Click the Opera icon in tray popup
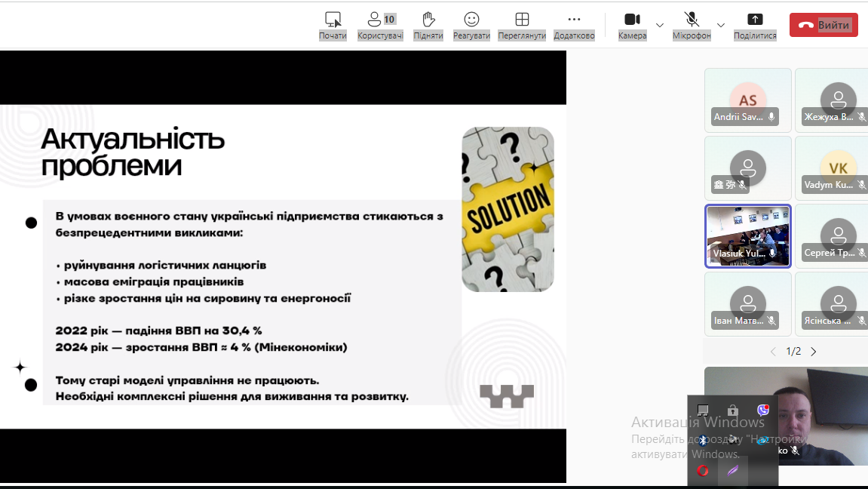 pyautogui.click(x=703, y=470)
